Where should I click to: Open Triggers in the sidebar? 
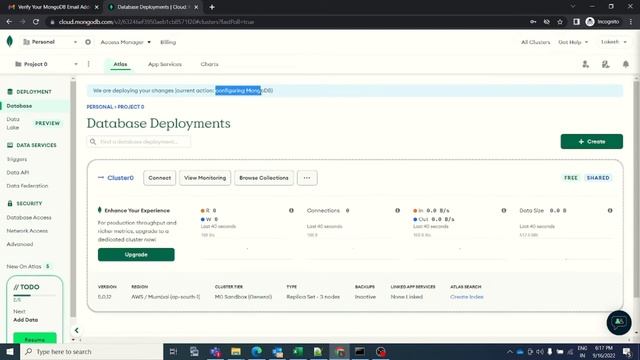pyautogui.click(x=17, y=159)
